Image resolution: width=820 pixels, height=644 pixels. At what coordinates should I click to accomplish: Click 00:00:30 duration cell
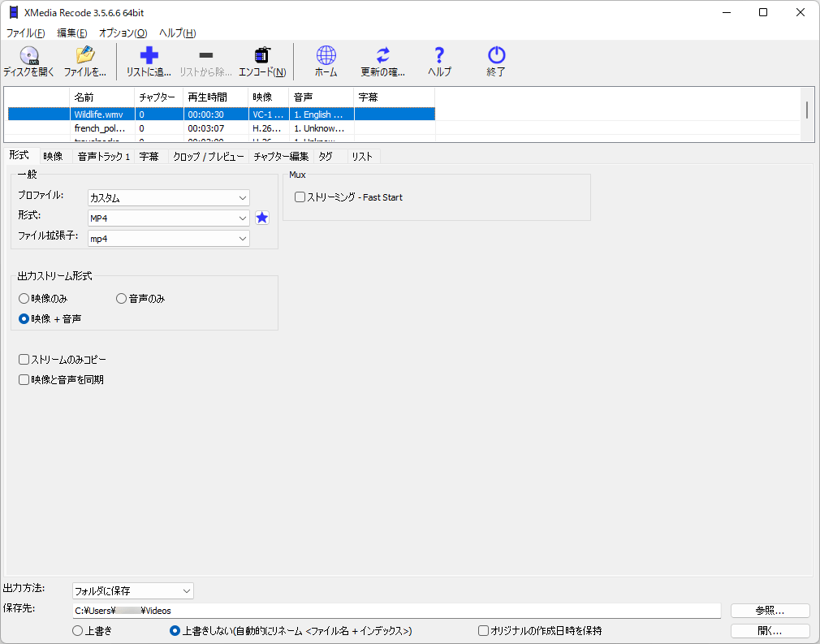(x=216, y=114)
